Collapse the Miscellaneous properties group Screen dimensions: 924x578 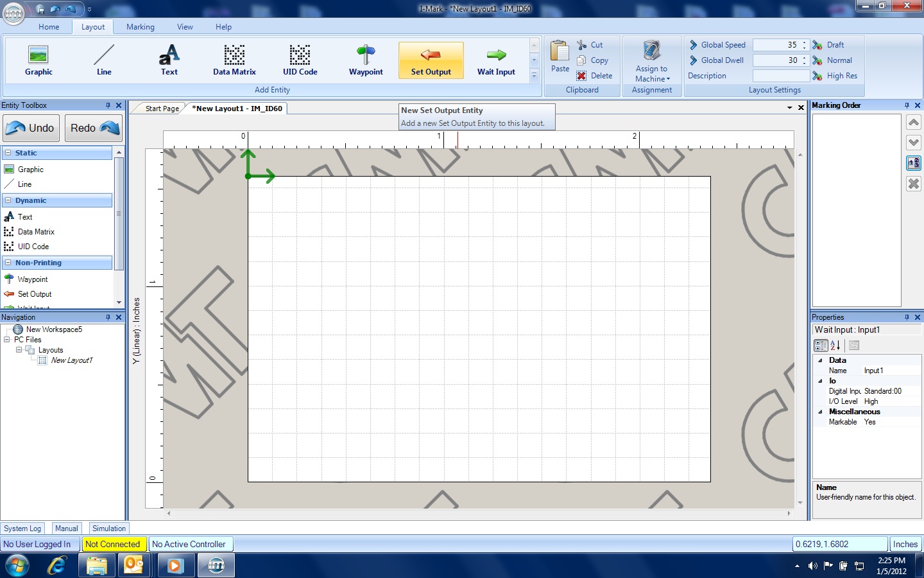coord(820,412)
